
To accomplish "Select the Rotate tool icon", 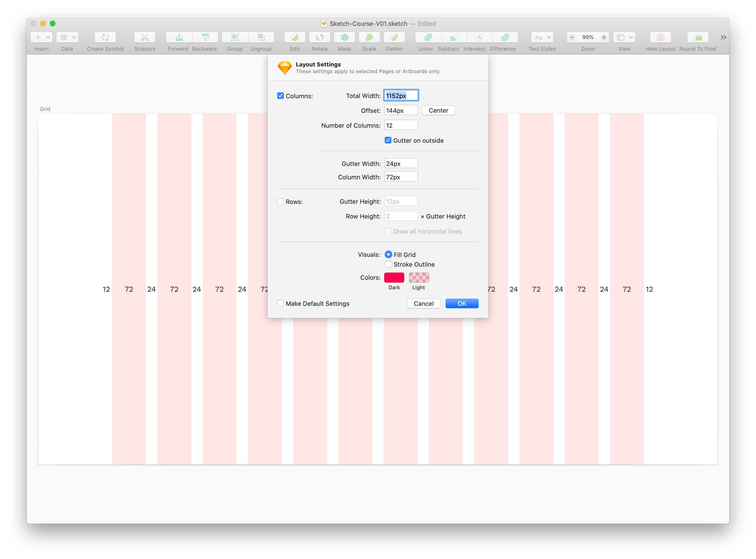I will [319, 37].
